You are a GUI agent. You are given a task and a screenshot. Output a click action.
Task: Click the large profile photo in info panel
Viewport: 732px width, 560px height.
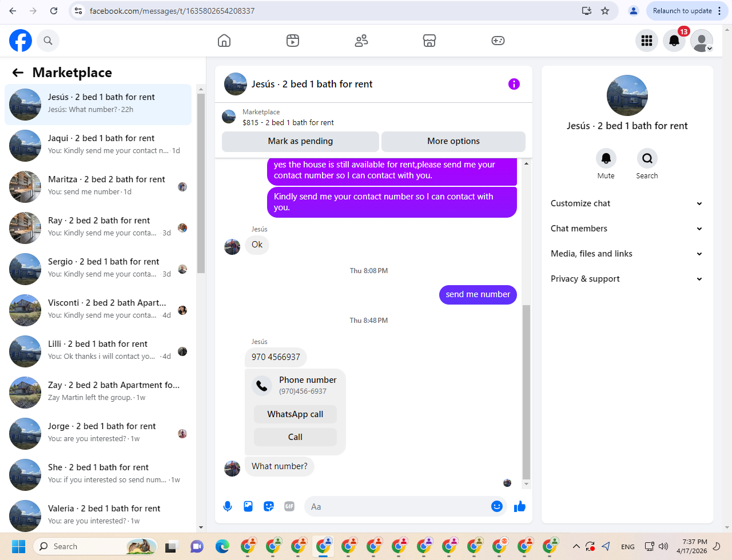(x=627, y=95)
